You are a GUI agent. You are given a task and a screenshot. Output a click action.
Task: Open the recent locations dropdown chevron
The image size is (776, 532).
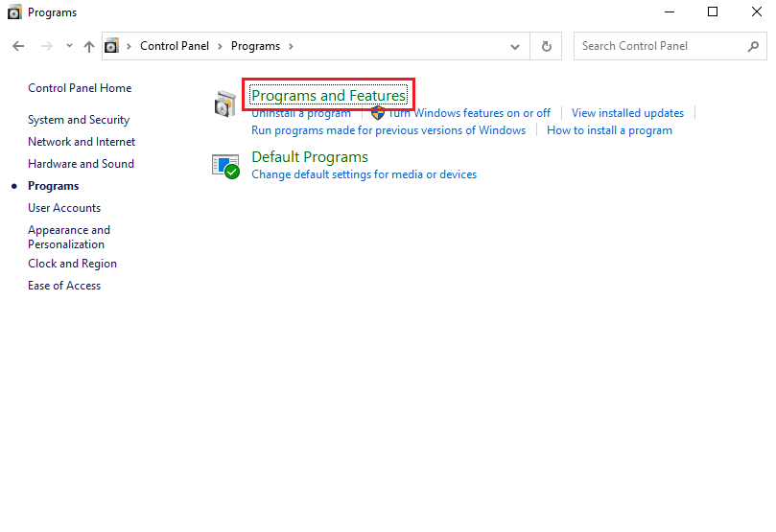click(69, 45)
